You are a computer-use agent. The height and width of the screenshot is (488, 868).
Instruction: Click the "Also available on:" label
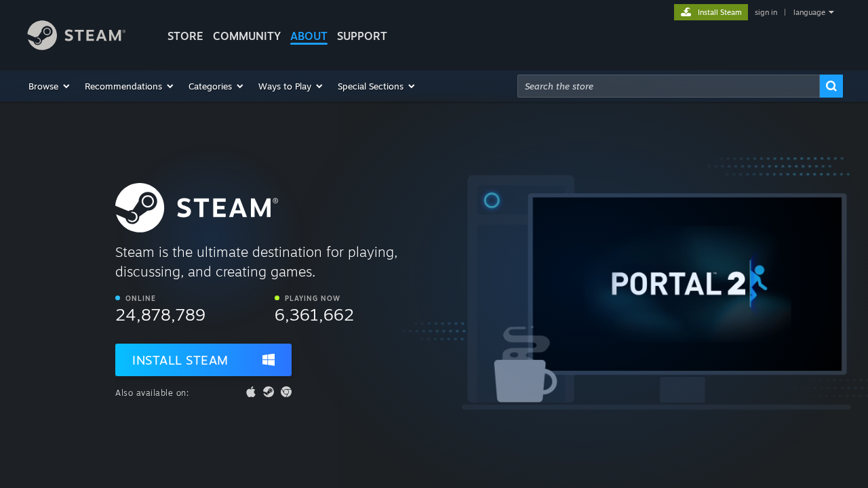[x=152, y=392]
